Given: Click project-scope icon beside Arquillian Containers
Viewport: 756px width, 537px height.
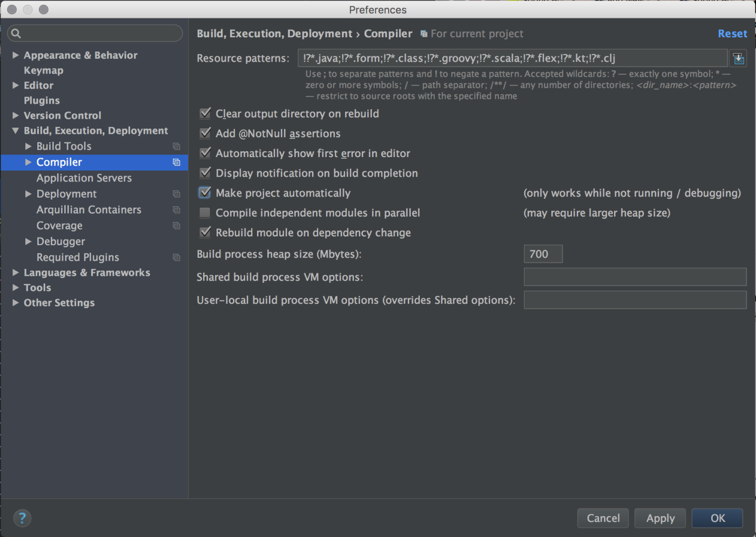Looking at the screenshot, I should coord(176,209).
